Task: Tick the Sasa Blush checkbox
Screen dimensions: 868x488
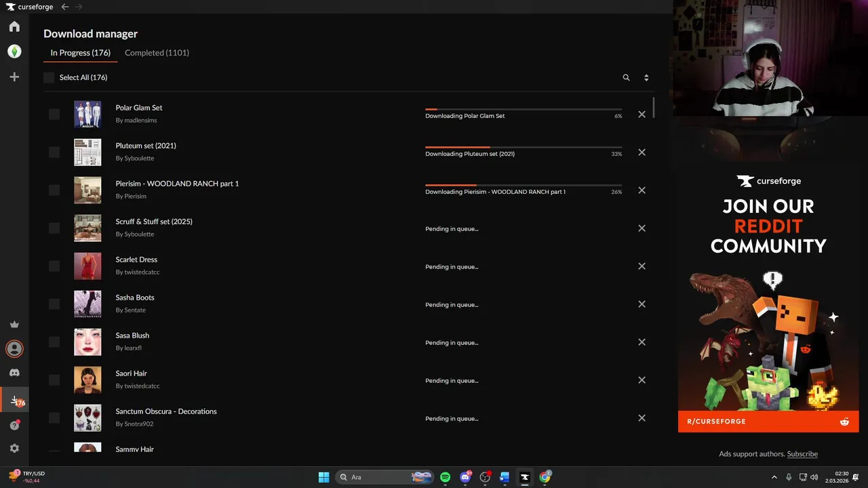Action: click(x=54, y=342)
